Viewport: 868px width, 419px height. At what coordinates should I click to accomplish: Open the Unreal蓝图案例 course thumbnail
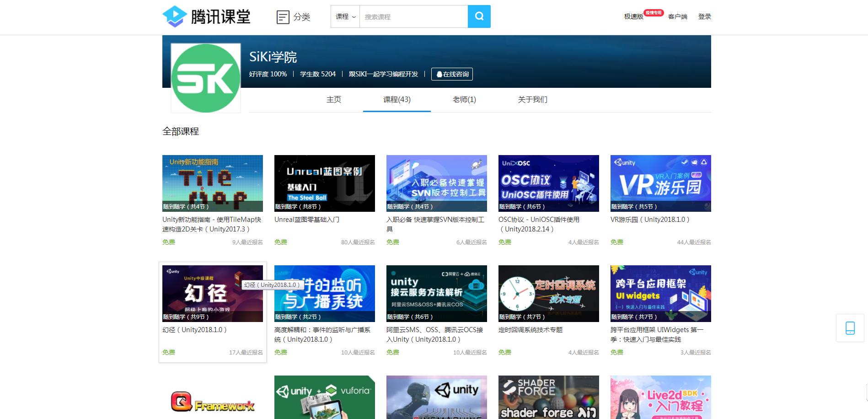coord(325,183)
